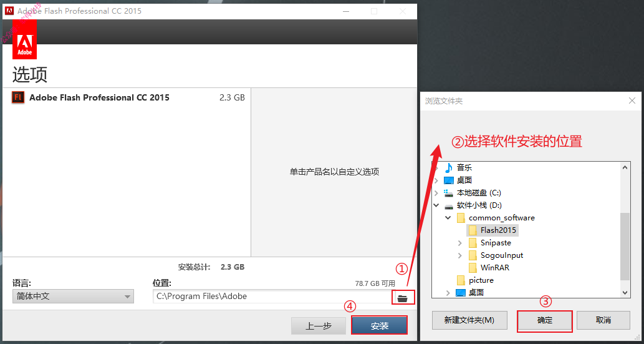Click the 上一步 button

[x=319, y=326]
